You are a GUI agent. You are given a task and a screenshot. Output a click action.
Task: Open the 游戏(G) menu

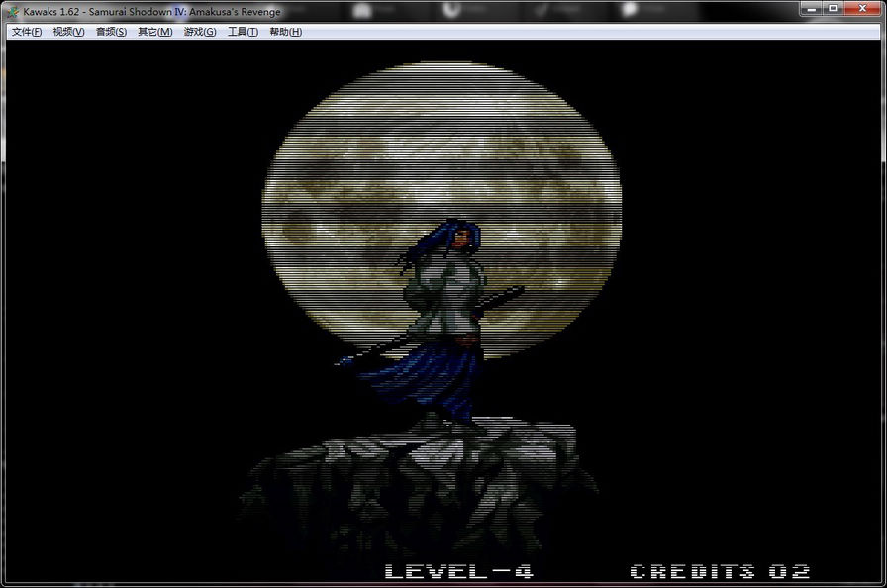[x=200, y=32]
